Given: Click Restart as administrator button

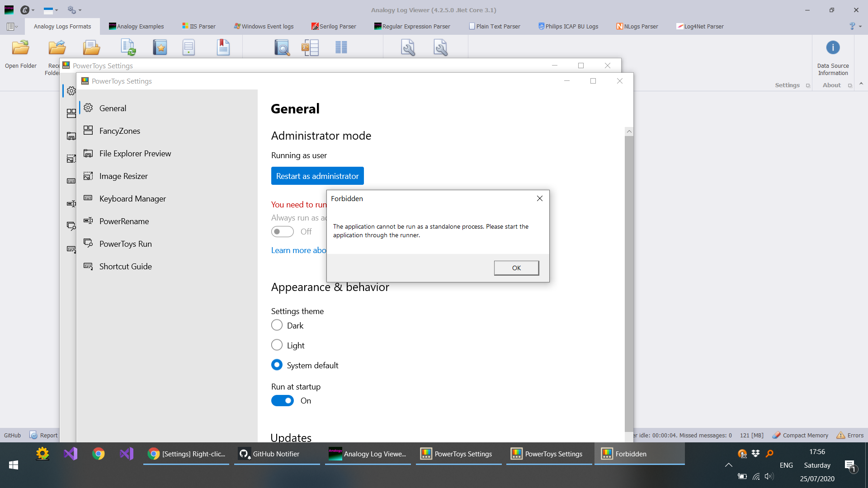Looking at the screenshot, I should pyautogui.click(x=317, y=176).
